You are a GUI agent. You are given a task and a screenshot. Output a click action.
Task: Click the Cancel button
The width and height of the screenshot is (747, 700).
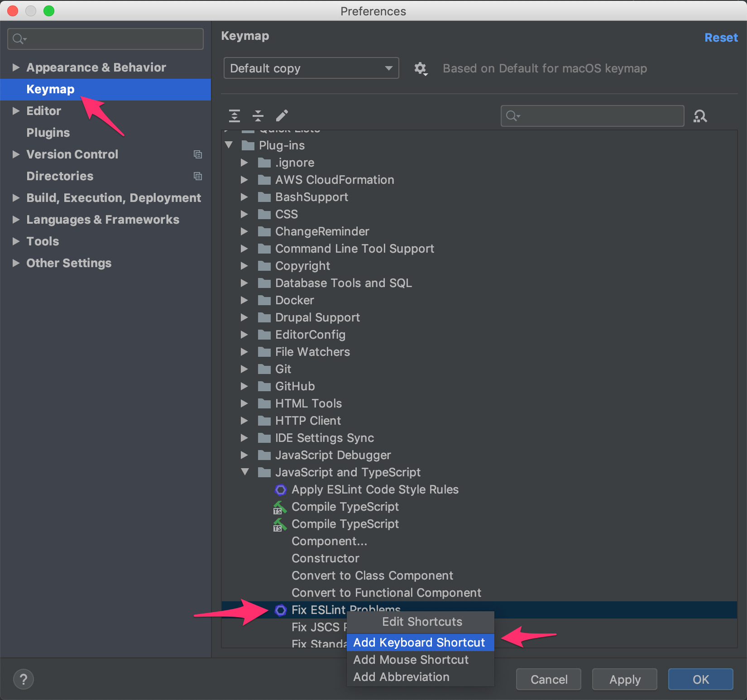[x=549, y=679]
